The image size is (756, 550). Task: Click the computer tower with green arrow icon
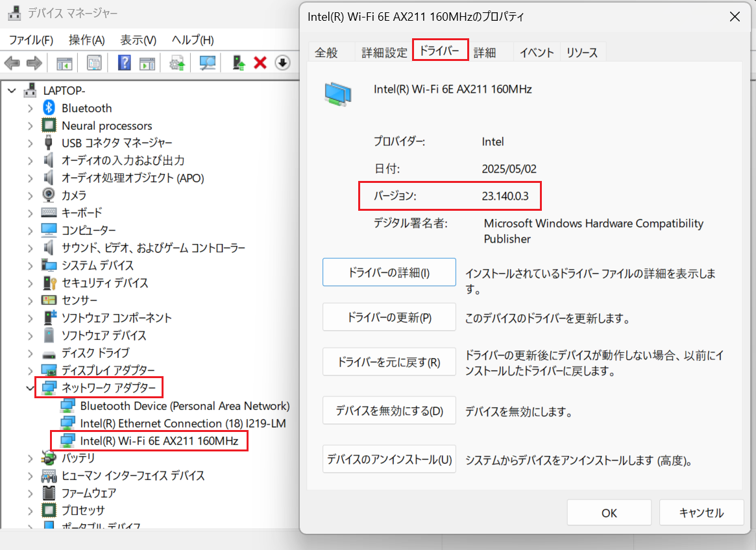pos(239,63)
